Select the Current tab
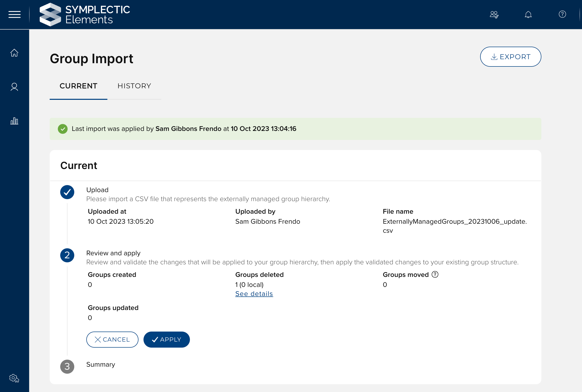Image resolution: width=582 pixels, height=392 pixels. click(79, 86)
